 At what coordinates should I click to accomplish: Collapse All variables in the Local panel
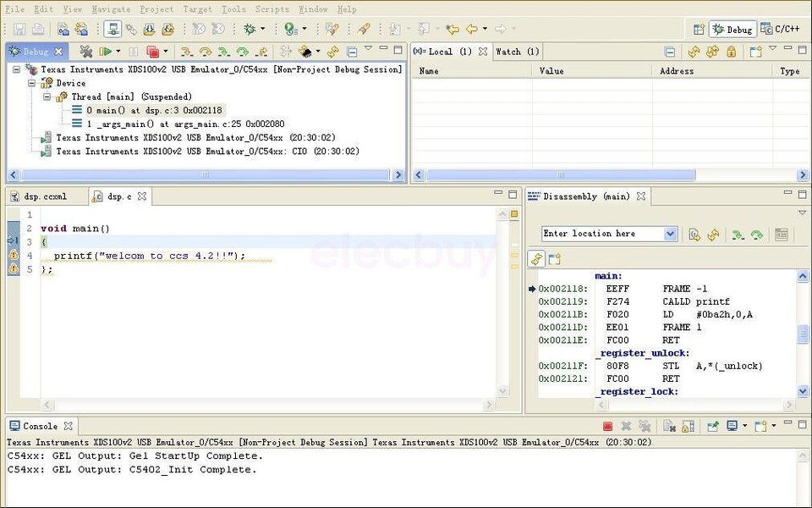tap(670, 52)
